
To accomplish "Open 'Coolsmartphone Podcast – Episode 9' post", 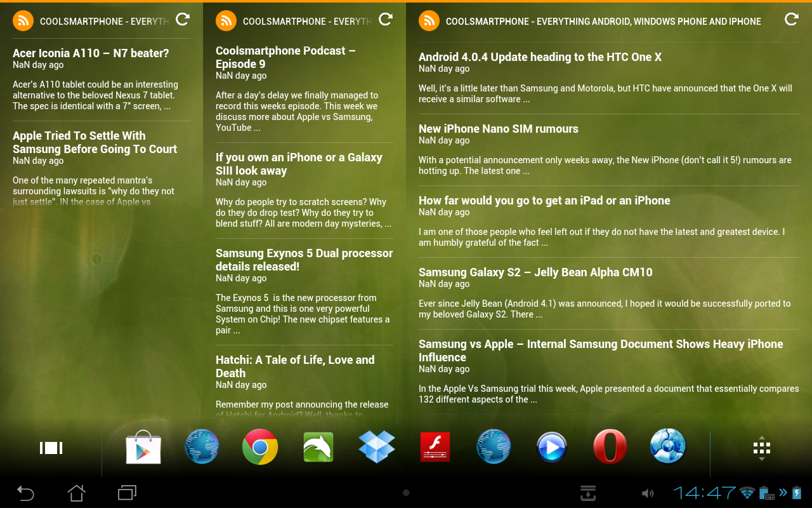I will 285,57.
